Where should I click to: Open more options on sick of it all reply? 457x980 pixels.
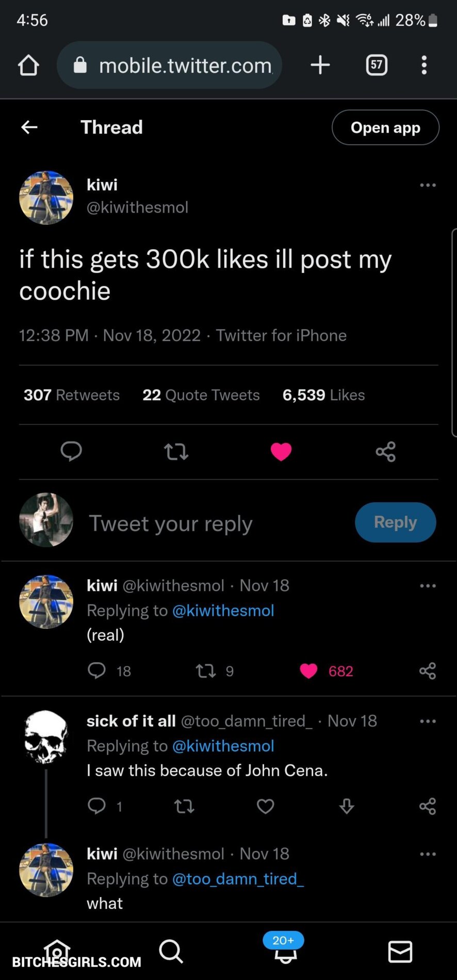[428, 721]
